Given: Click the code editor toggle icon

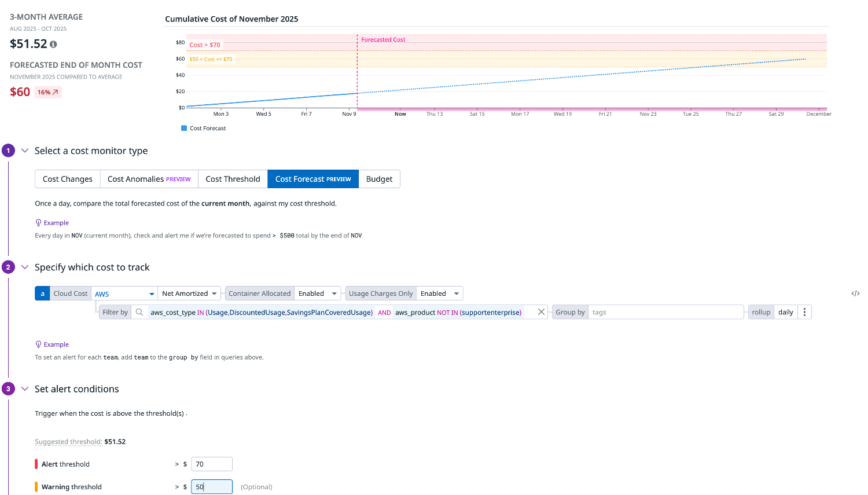Looking at the screenshot, I should coord(855,294).
